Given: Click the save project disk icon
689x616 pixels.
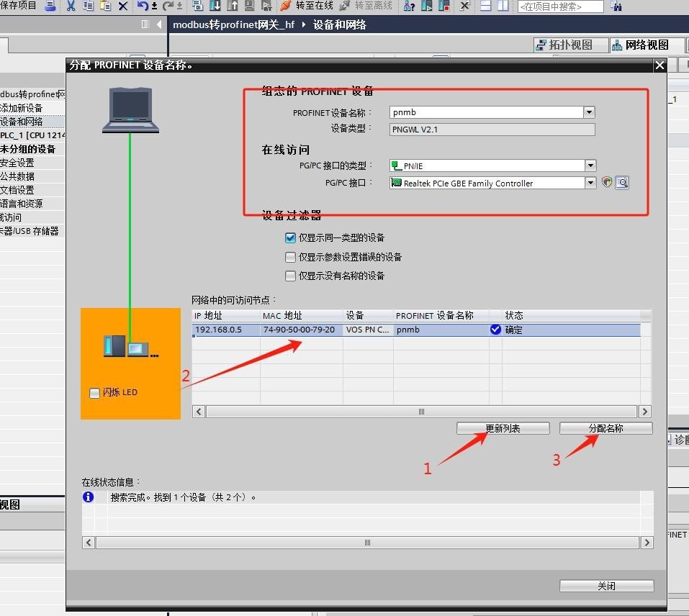Looking at the screenshot, I should 50,6.
